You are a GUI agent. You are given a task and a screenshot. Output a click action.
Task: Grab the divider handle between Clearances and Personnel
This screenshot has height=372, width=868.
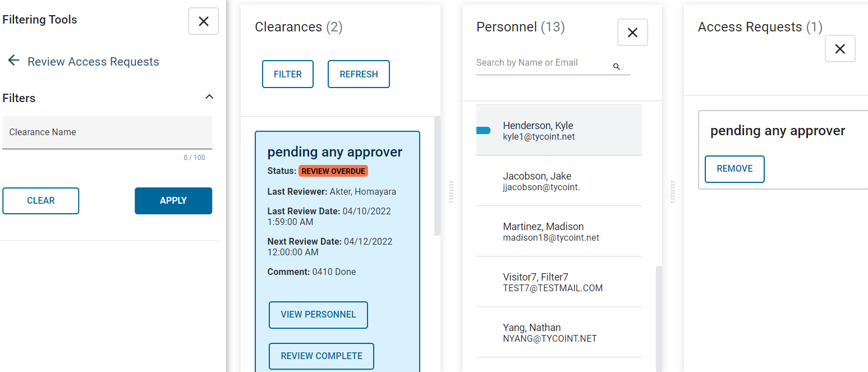451,192
